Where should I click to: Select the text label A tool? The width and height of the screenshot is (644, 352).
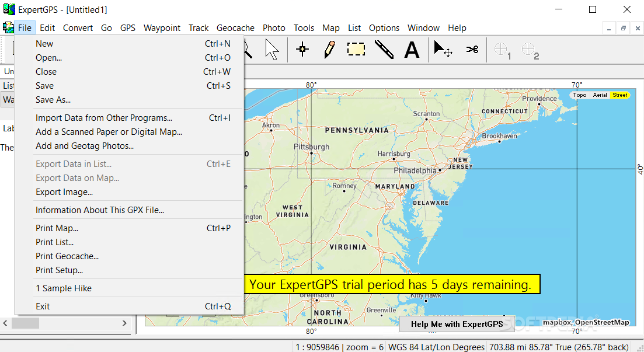tap(412, 50)
